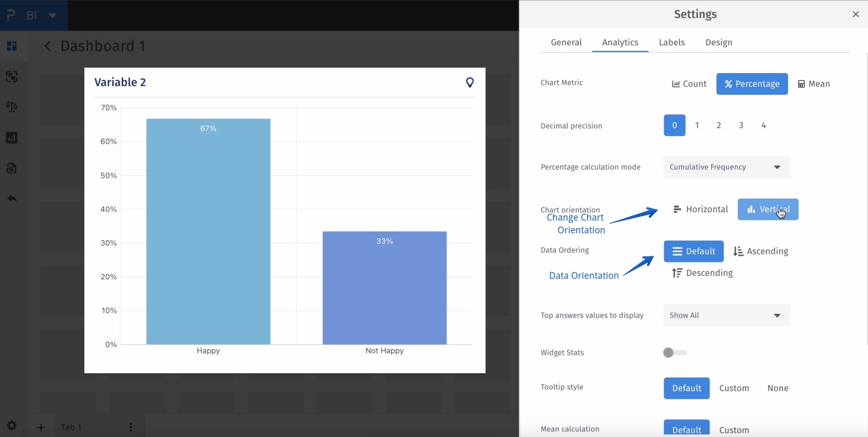
Task: Select Default mean calculation
Action: pos(687,428)
